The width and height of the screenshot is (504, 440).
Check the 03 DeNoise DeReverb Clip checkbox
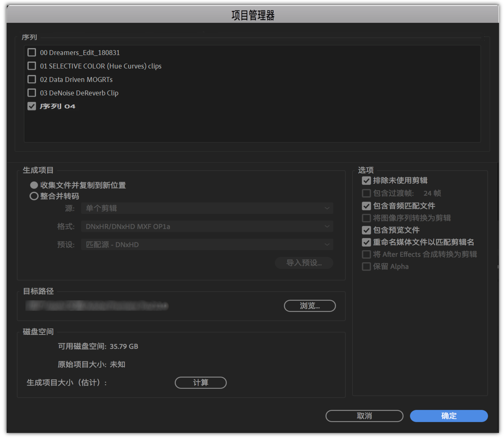click(32, 93)
